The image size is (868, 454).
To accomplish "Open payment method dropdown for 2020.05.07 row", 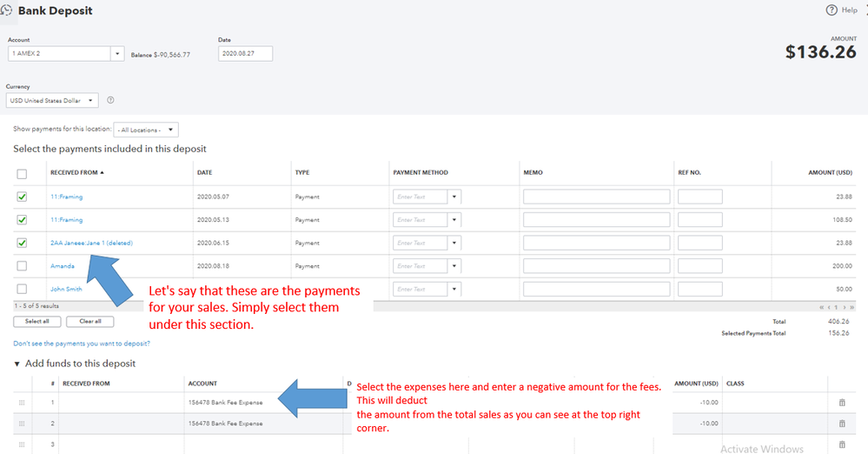I will tap(454, 197).
